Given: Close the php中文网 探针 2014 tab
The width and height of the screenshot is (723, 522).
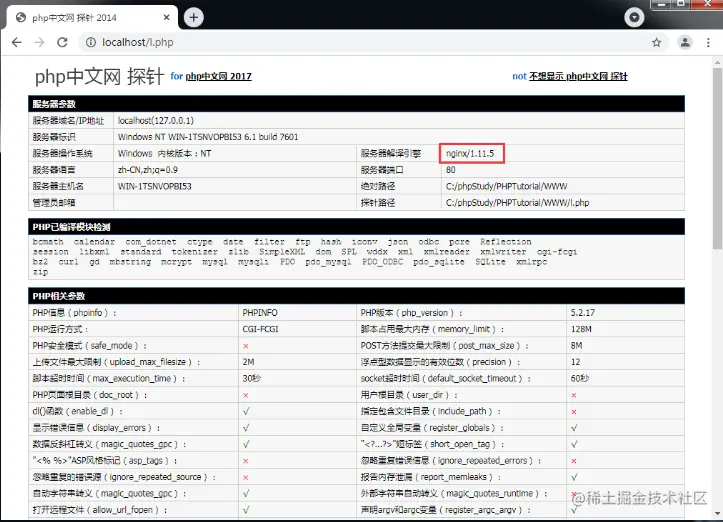Looking at the screenshot, I should [x=166, y=18].
